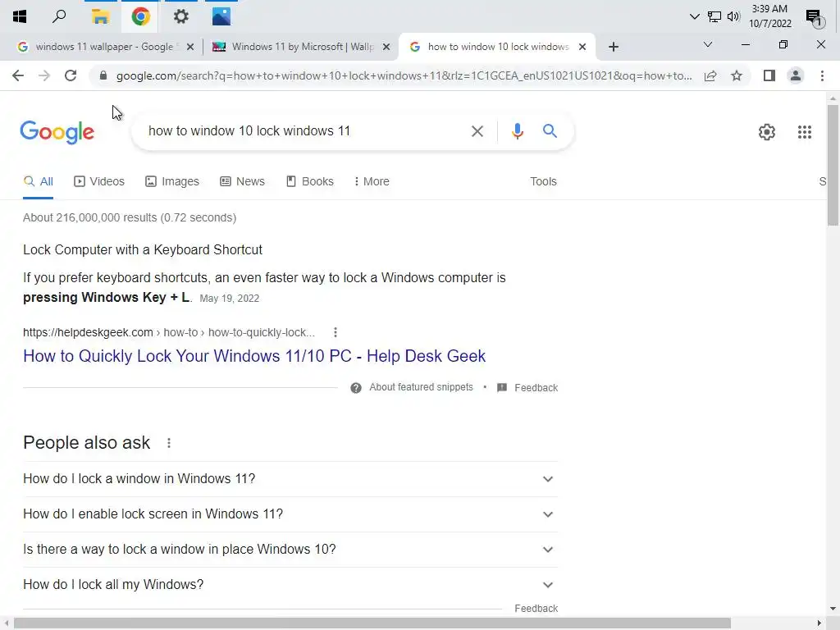Expand How do I lock all my Windows
The height and width of the screenshot is (630, 840).
[290, 585]
